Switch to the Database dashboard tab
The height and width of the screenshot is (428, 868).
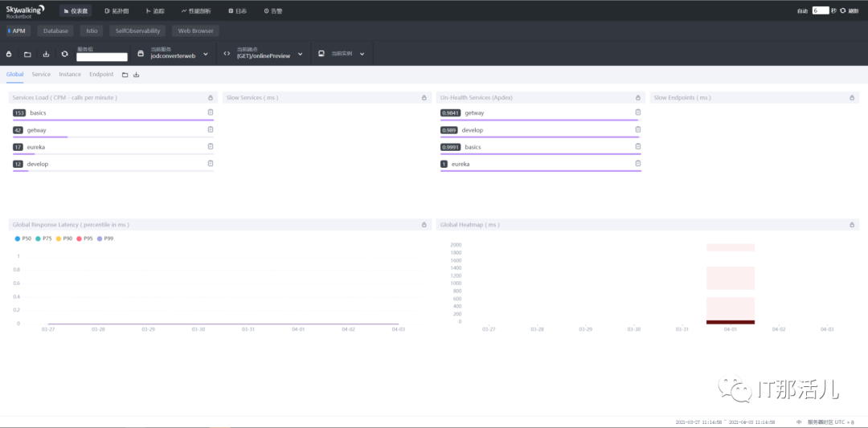pyautogui.click(x=55, y=31)
